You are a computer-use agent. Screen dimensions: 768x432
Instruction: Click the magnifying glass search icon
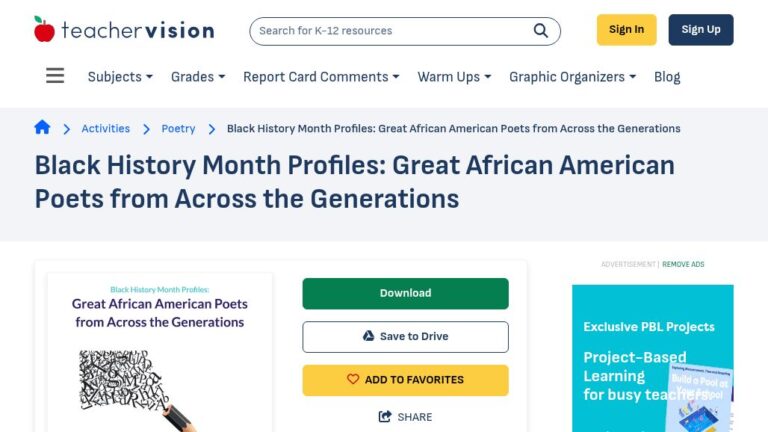coord(540,30)
